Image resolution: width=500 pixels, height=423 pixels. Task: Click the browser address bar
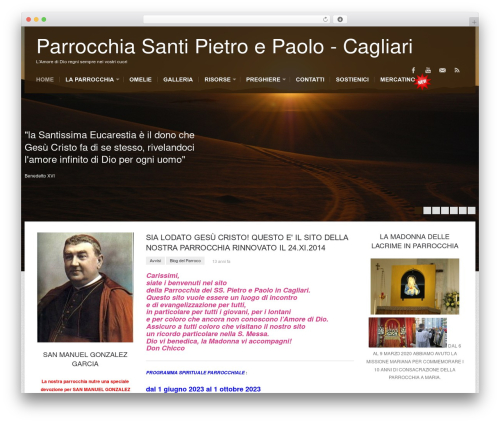tap(237, 19)
